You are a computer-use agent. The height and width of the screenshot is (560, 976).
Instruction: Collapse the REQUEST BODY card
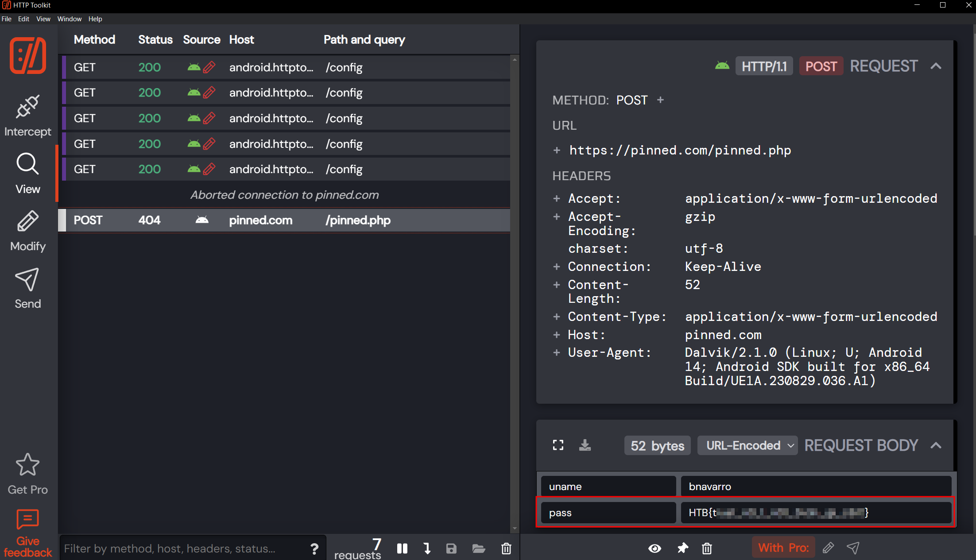click(936, 445)
